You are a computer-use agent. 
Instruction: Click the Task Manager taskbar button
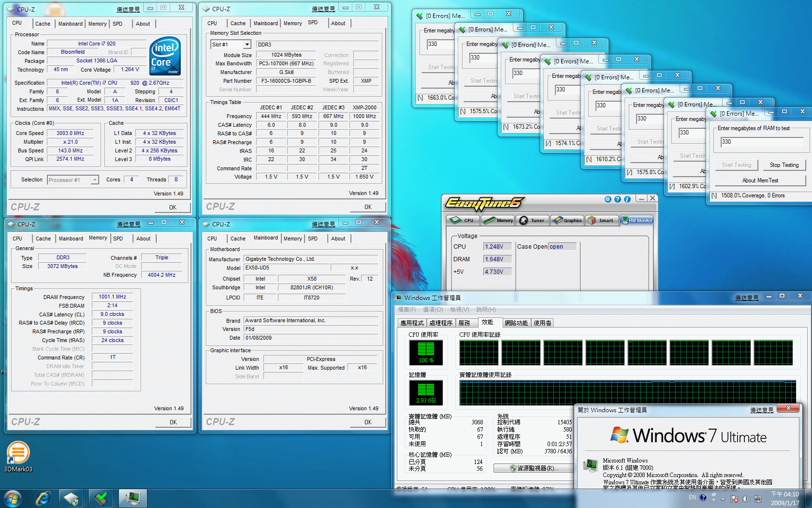coord(132,498)
